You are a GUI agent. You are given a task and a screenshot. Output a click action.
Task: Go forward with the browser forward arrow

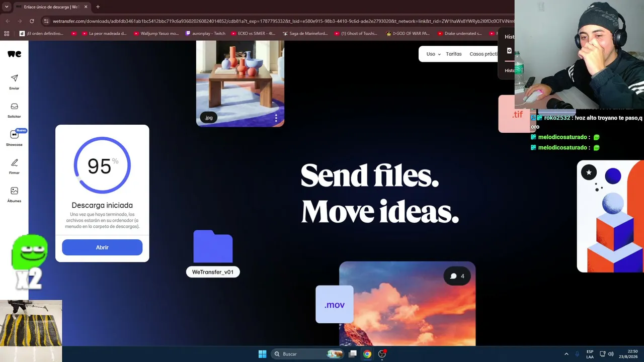coord(20,21)
